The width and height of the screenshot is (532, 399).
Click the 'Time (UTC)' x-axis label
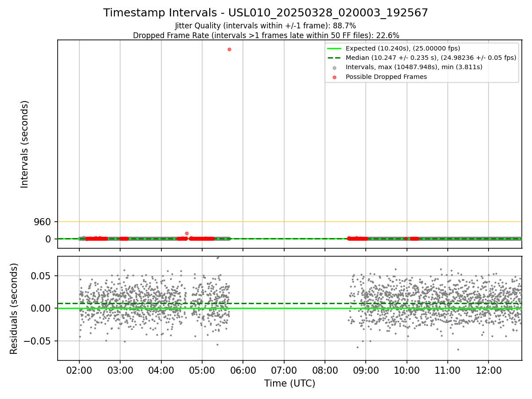coord(290,383)
